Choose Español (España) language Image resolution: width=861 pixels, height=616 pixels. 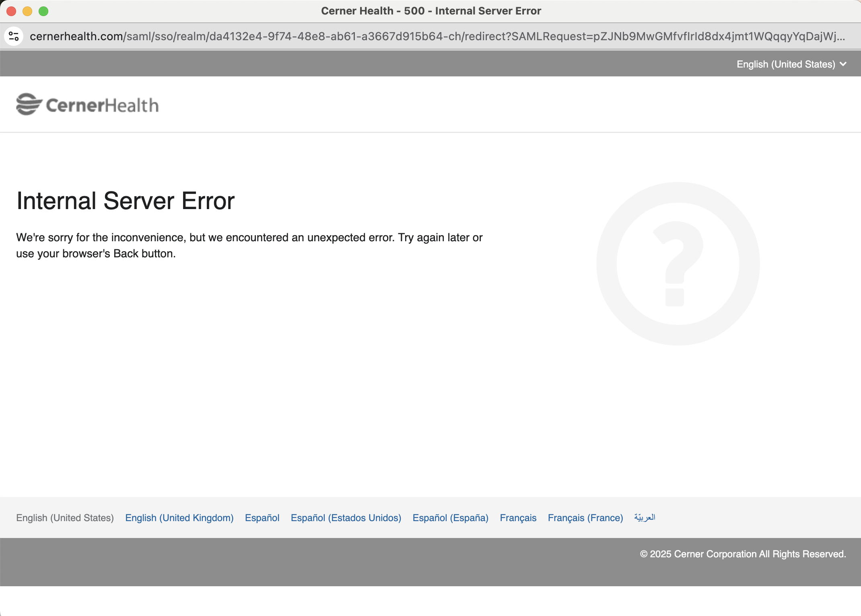coord(451,518)
